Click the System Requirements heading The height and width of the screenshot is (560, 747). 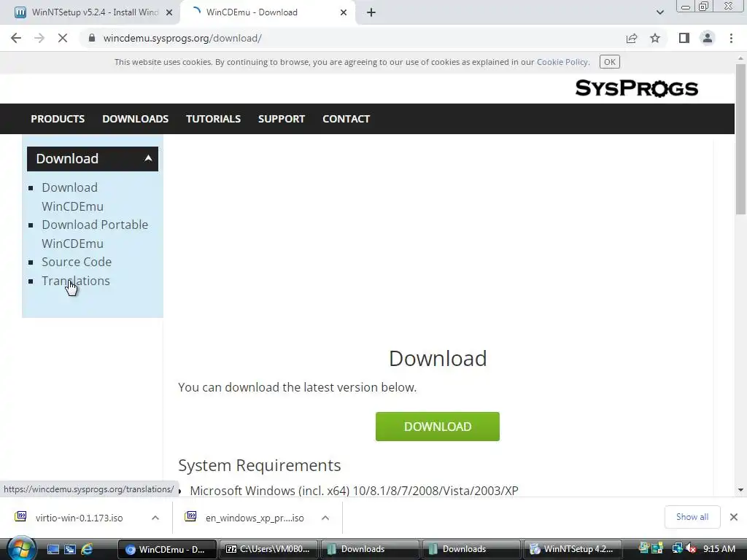pos(260,465)
